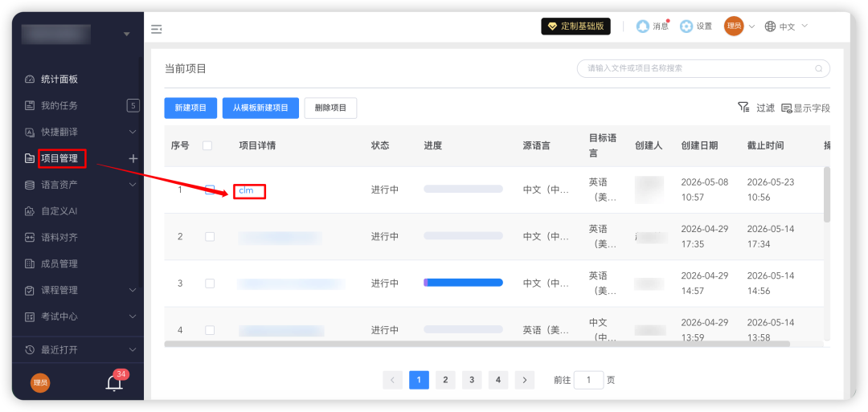
Task: Click the 创建日期 column header
Action: (x=699, y=145)
